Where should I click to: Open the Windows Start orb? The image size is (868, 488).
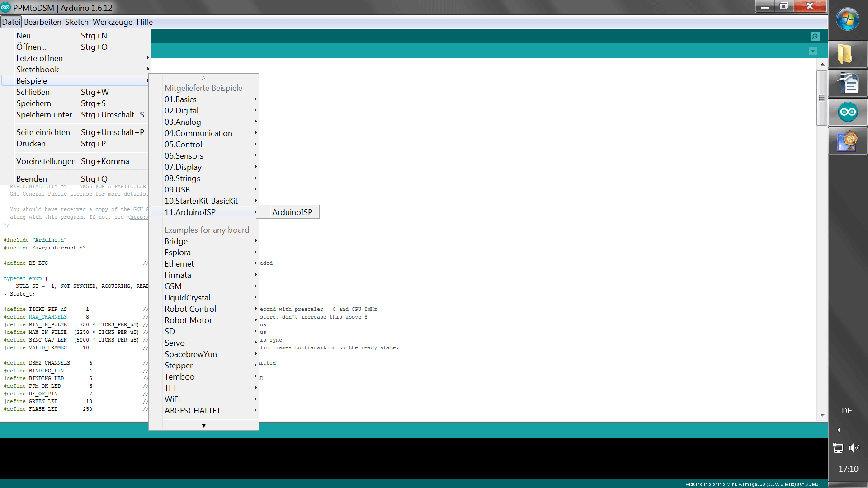coord(848,20)
